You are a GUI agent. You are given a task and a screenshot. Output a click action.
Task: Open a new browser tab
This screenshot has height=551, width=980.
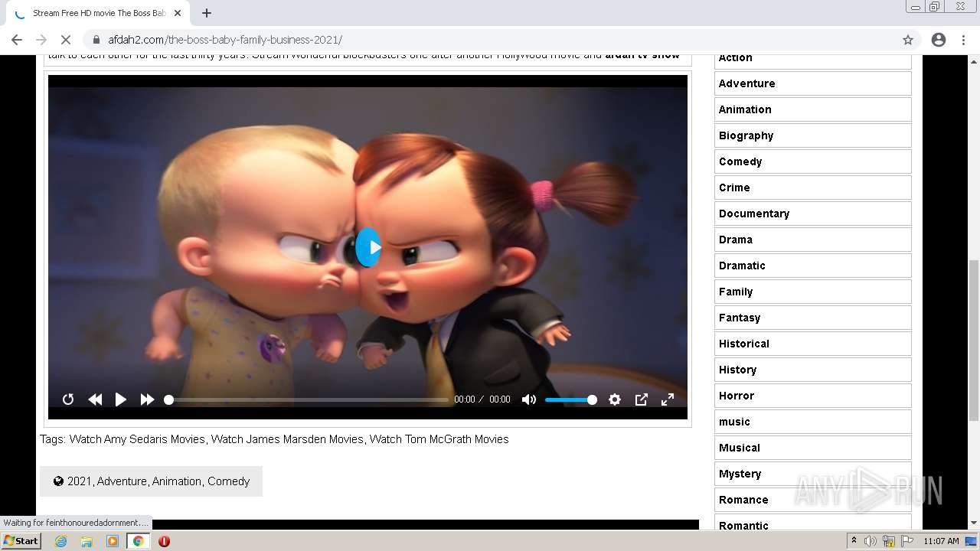point(207,13)
